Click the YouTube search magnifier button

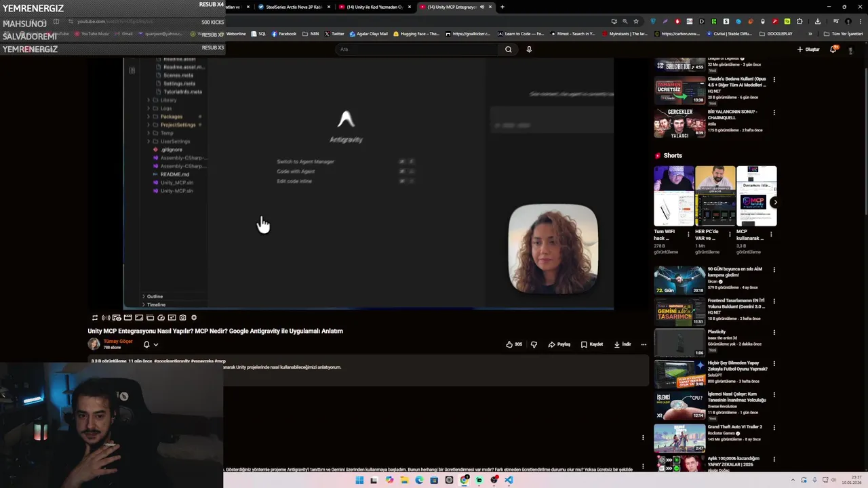point(508,49)
